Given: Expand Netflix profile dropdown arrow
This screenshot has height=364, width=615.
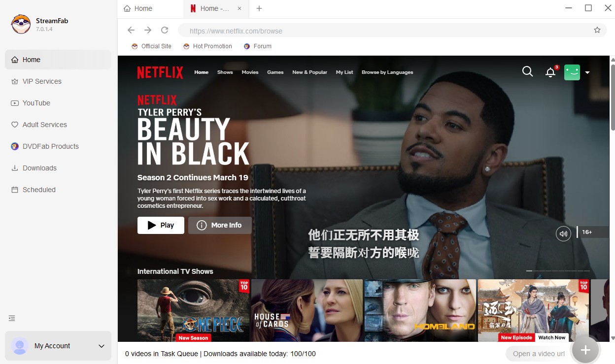Looking at the screenshot, I should click(587, 72).
